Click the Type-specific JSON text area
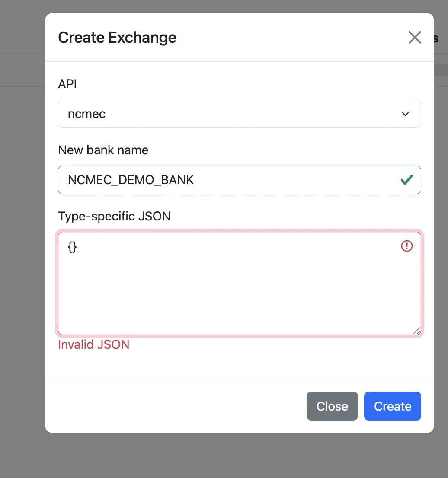 click(240, 283)
